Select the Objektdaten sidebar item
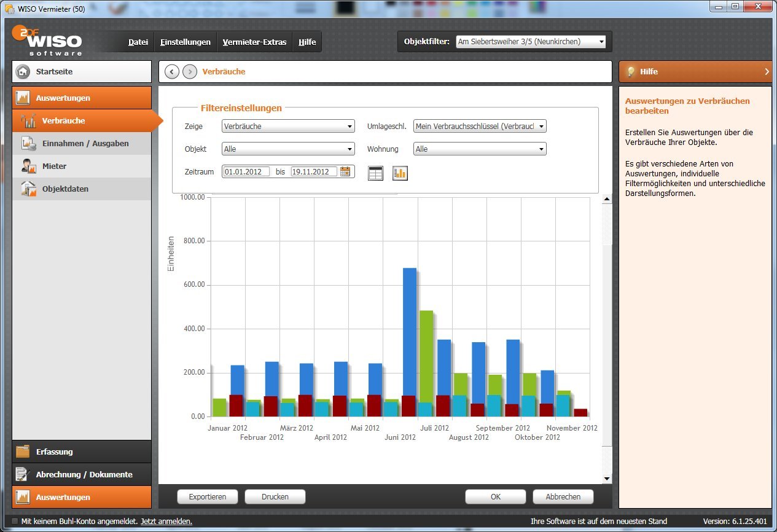Screen dimensions: 777x532 (82, 189)
